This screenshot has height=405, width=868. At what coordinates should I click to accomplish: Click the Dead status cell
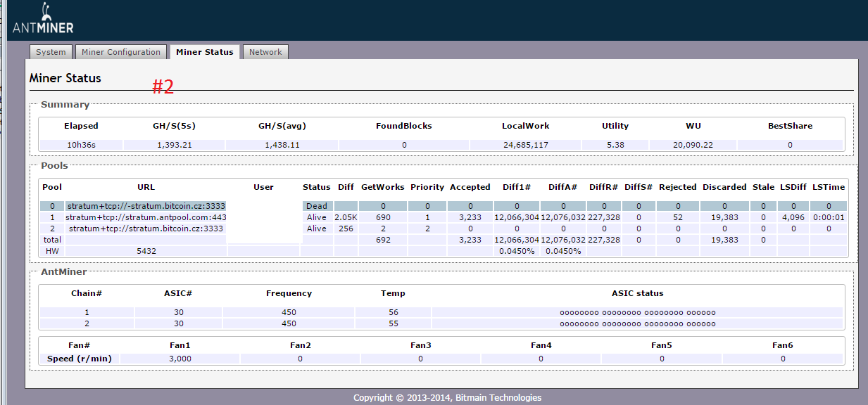pyautogui.click(x=317, y=206)
